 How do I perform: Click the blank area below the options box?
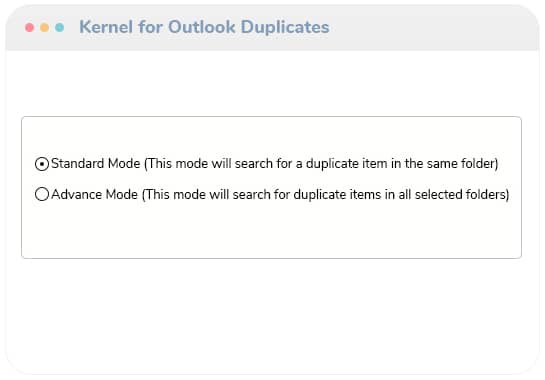coord(271,313)
